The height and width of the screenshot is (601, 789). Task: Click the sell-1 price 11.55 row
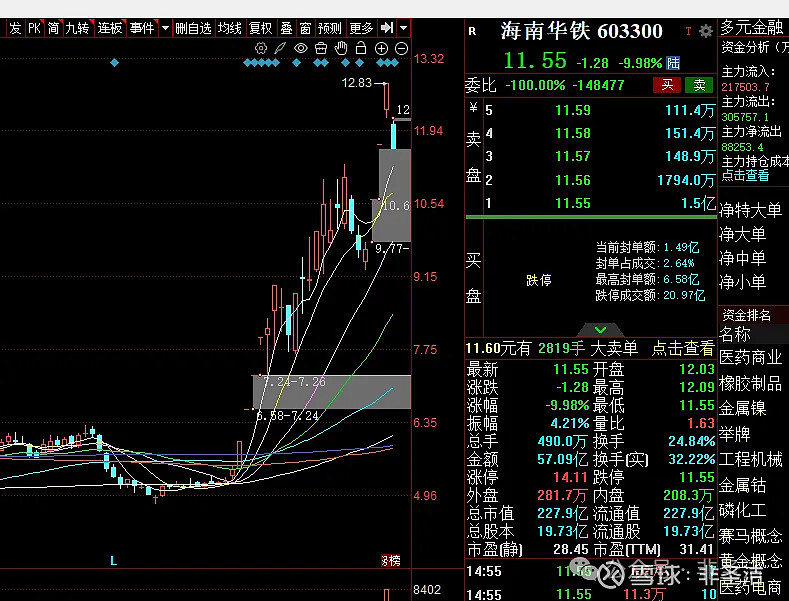[x=599, y=203]
